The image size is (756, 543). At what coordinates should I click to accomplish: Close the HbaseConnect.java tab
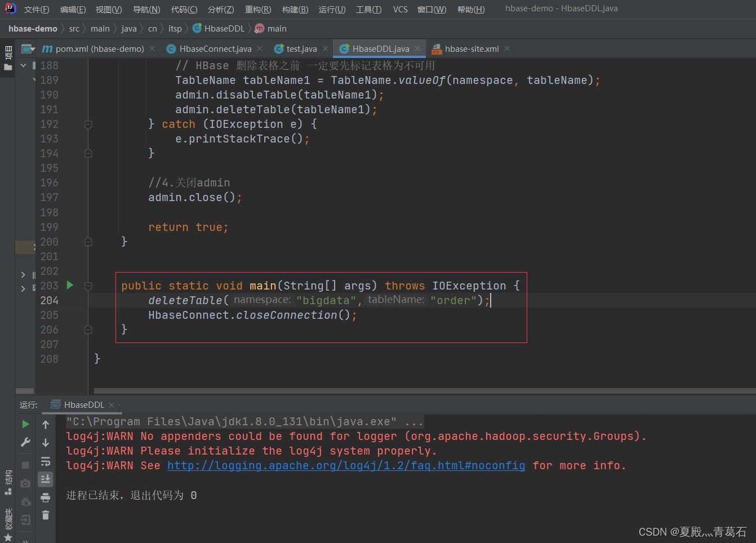click(260, 49)
